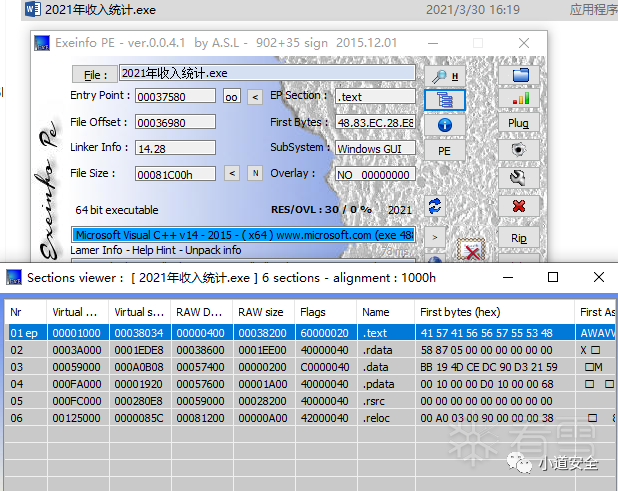Click the Lamer Info - Help Hint text

pos(155,250)
